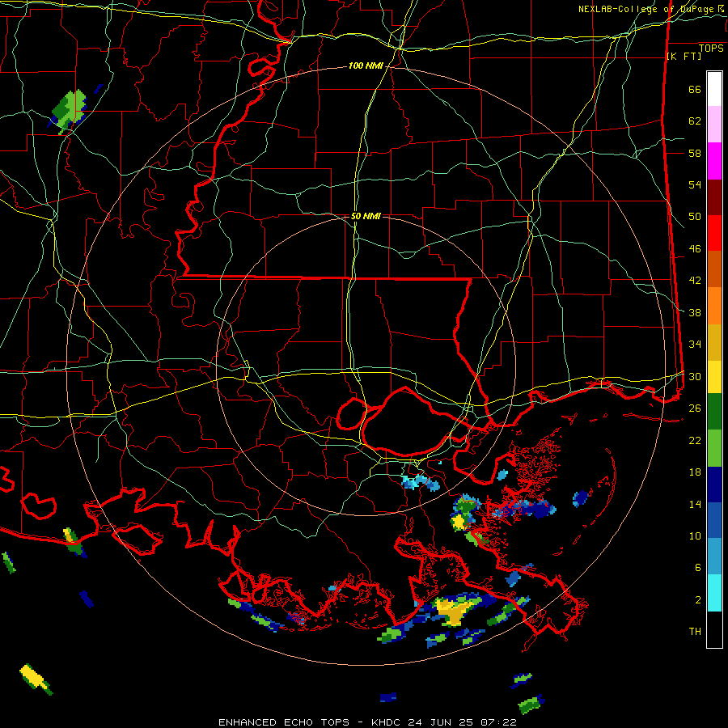Screen dimensions: 728x728
Task: Select the light green legend swatch
Action: coord(714,448)
